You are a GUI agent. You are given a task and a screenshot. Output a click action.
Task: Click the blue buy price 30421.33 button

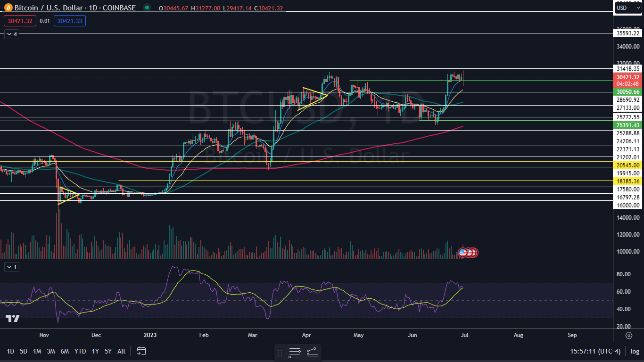click(x=70, y=21)
